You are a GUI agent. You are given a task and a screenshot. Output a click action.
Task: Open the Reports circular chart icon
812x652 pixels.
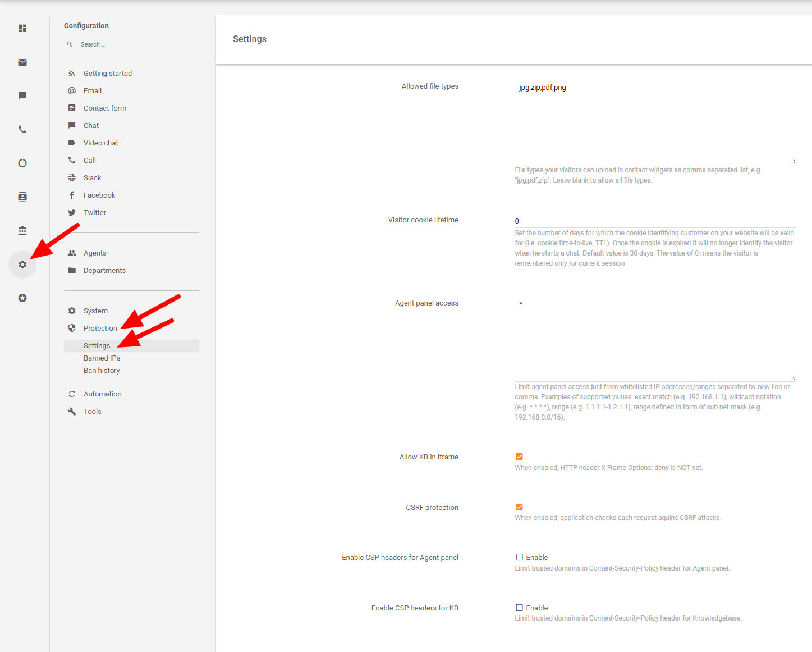click(22, 163)
